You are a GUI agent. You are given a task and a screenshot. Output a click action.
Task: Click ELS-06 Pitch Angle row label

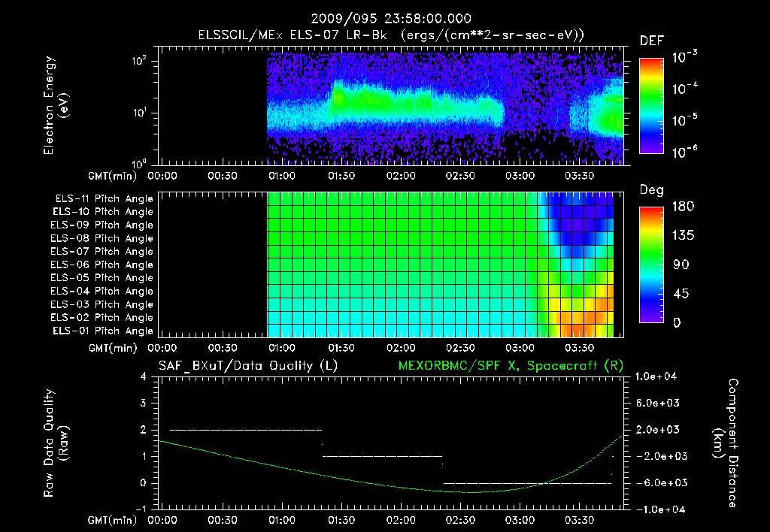102,265
